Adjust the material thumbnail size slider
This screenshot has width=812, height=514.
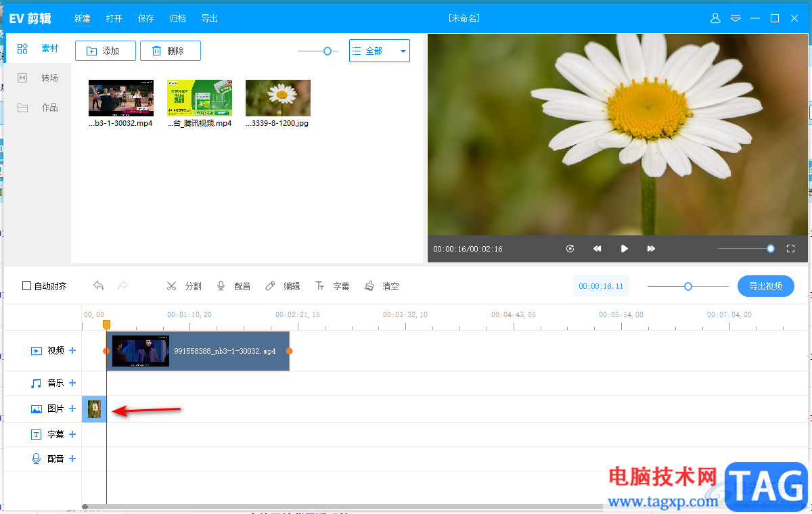328,51
